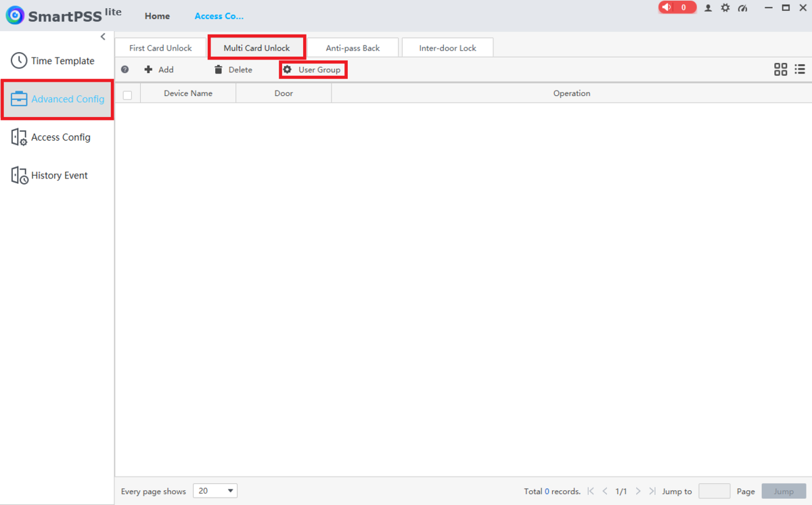The height and width of the screenshot is (505, 812).
Task: Click the Jump button
Action: [x=784, y=491]
